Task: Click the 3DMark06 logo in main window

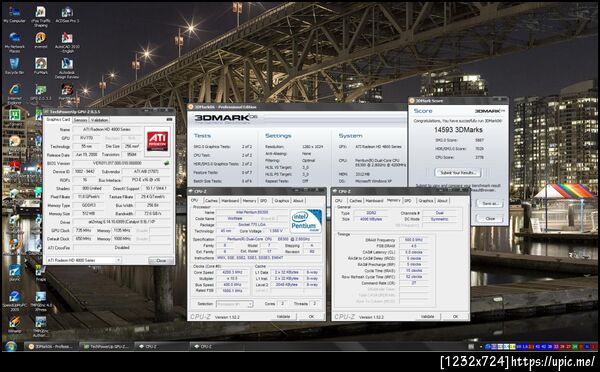Action: [225, 118]
